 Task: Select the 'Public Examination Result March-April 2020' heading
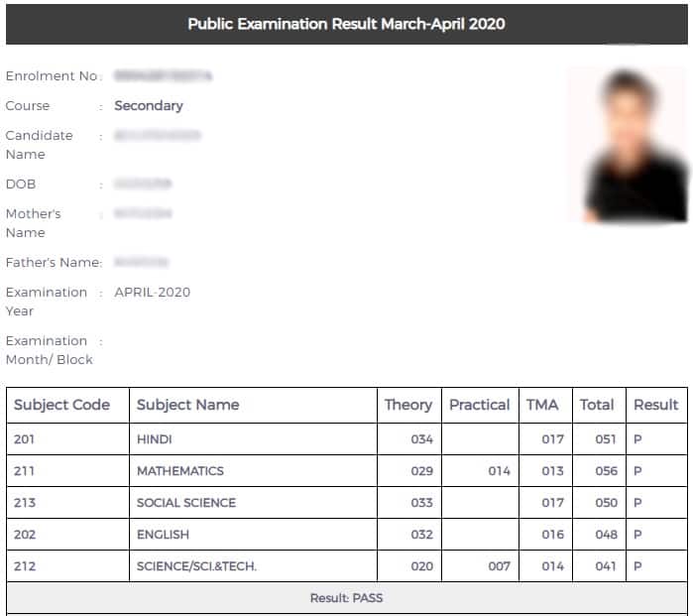(346, 24)
